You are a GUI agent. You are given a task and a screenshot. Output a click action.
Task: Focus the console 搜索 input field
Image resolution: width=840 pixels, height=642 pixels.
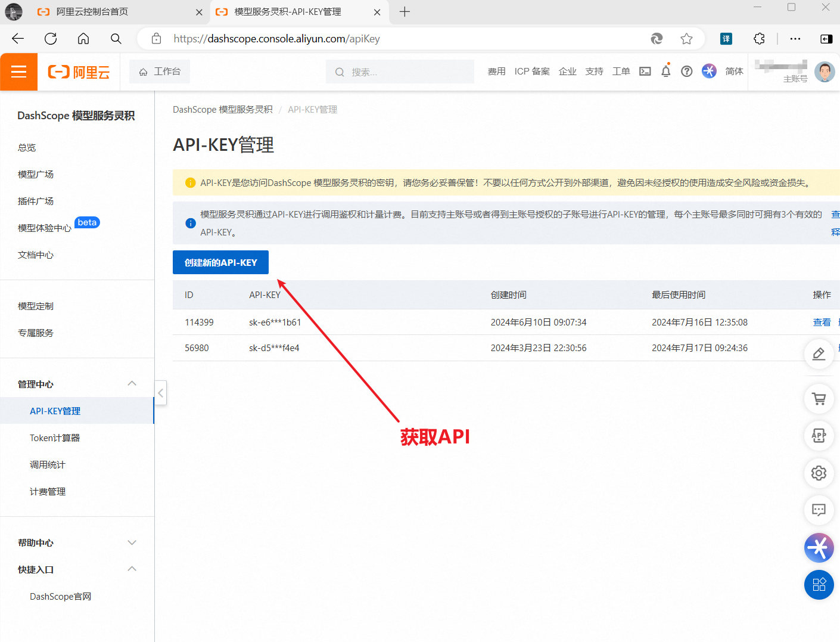tap(400, 72)
